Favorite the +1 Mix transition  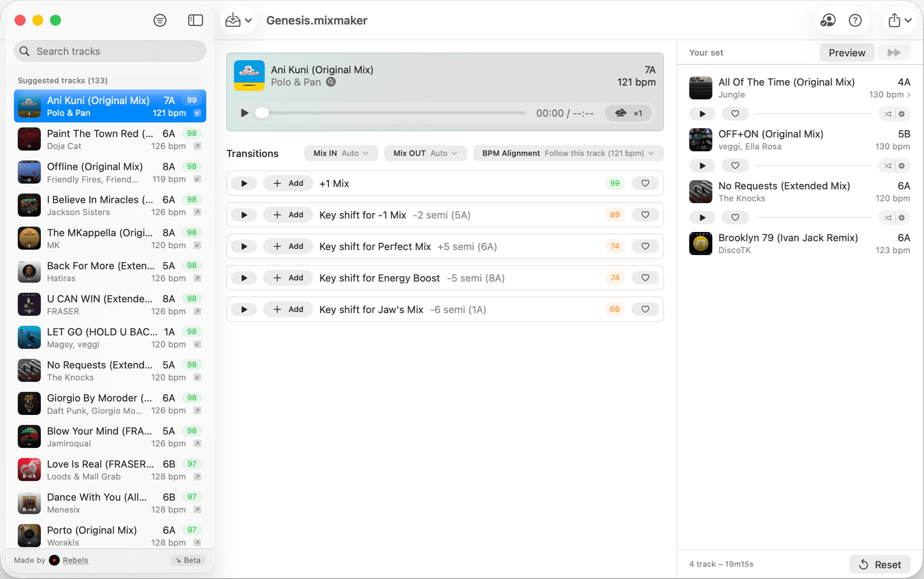pos(645,183)
